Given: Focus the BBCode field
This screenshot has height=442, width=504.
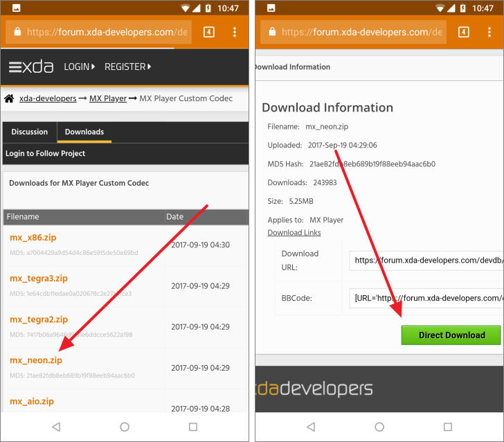Looking at the screenshot, I should click(426, 298).
